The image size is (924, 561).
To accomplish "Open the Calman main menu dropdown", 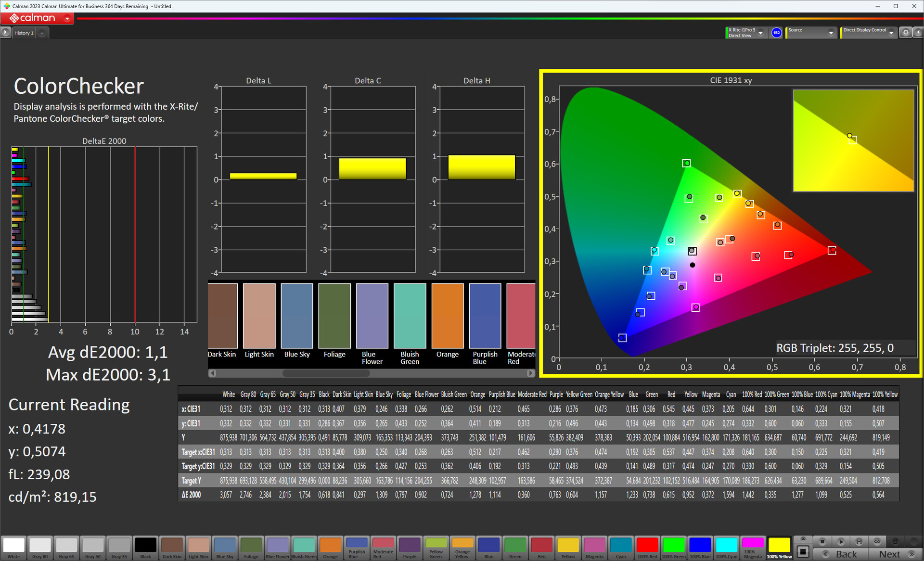I will pyautogui.click(x=67, y=19).
